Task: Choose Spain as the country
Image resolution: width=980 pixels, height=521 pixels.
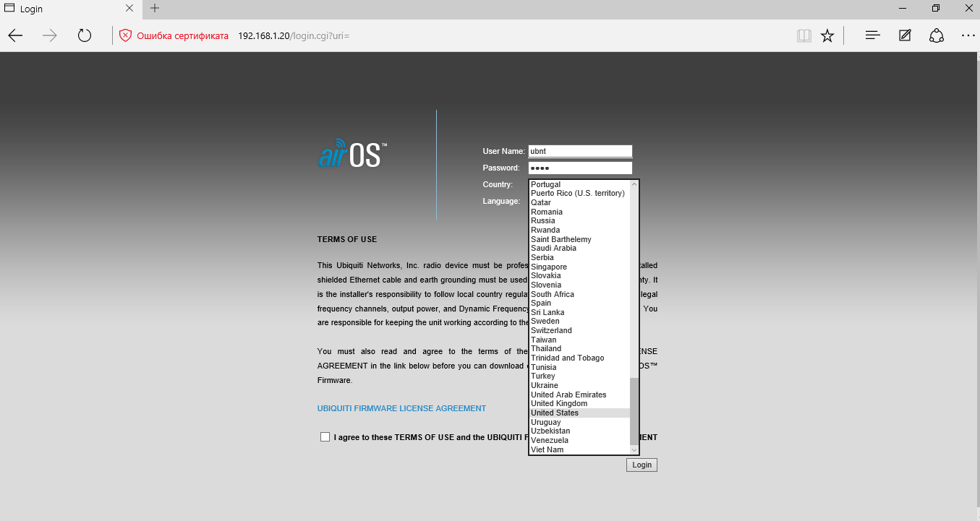Action: point(579,303)
